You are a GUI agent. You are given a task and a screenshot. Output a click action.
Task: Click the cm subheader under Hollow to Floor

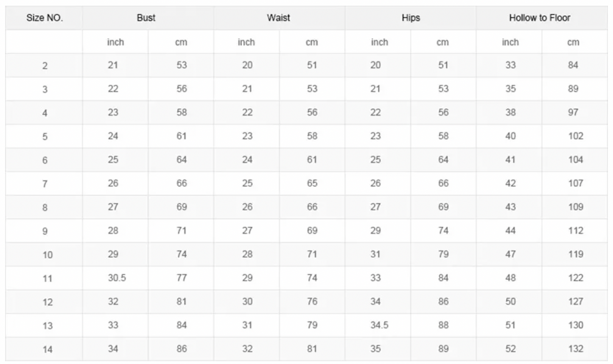pos(573,42)
